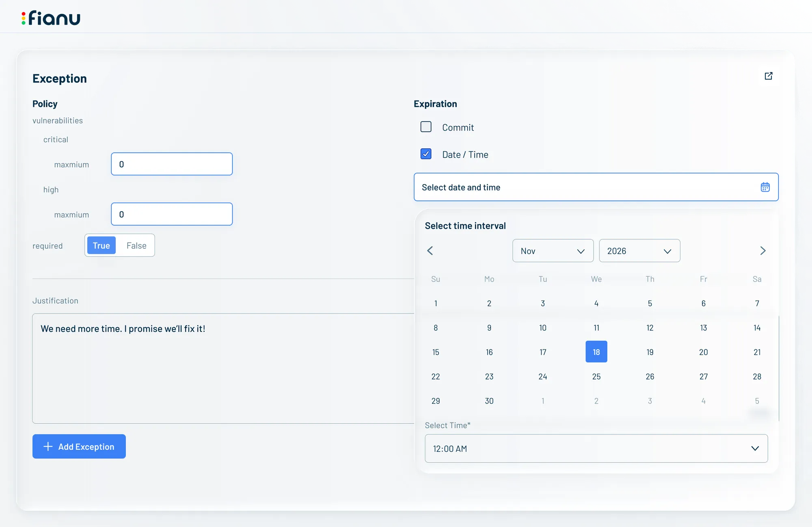Pick November 13 on the calendar
This screenshot has width=812, height=527.
[x=704, y=327]
